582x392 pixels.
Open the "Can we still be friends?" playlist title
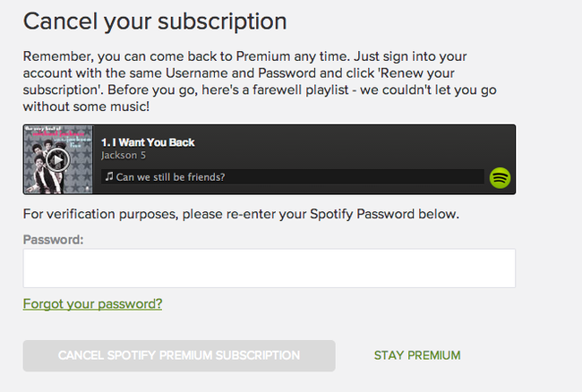click(x=169, y=176)
